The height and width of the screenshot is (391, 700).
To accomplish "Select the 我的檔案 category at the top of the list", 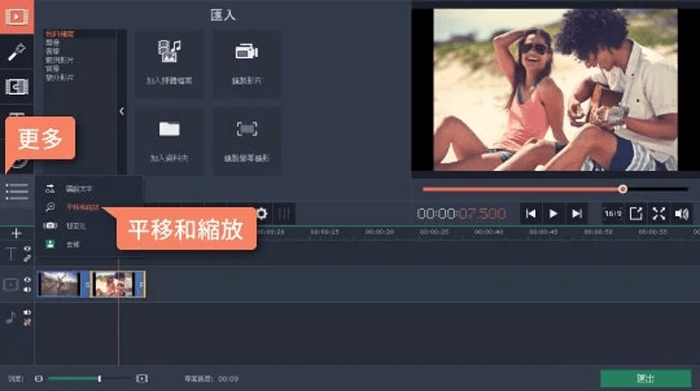I will coord(60,34).
